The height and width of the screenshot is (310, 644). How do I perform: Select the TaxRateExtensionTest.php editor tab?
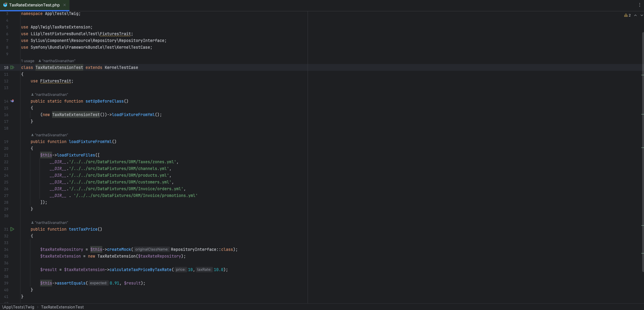pyautogui.click(x=34, y=5)
